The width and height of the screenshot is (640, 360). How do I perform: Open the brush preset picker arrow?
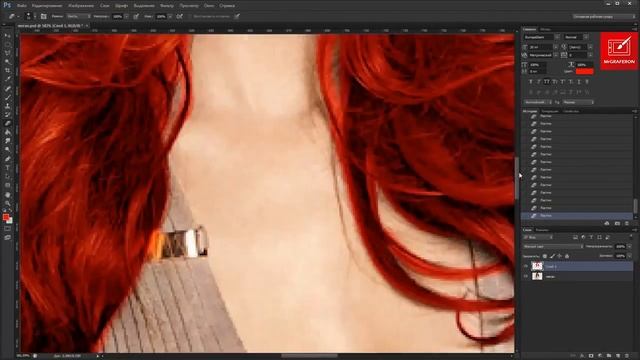[x=34, y=16]
